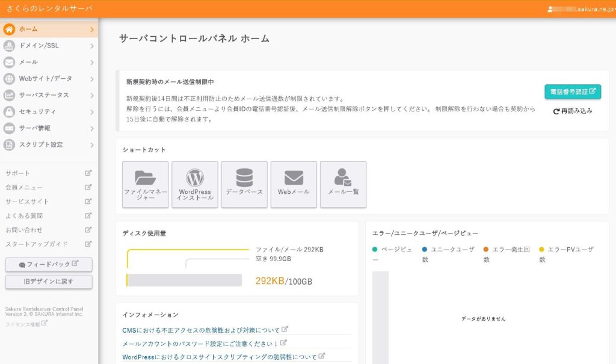Viewport: 616px width, 364px height.
Task: Open the サポート external link
Action: click(x=18, y=173)
